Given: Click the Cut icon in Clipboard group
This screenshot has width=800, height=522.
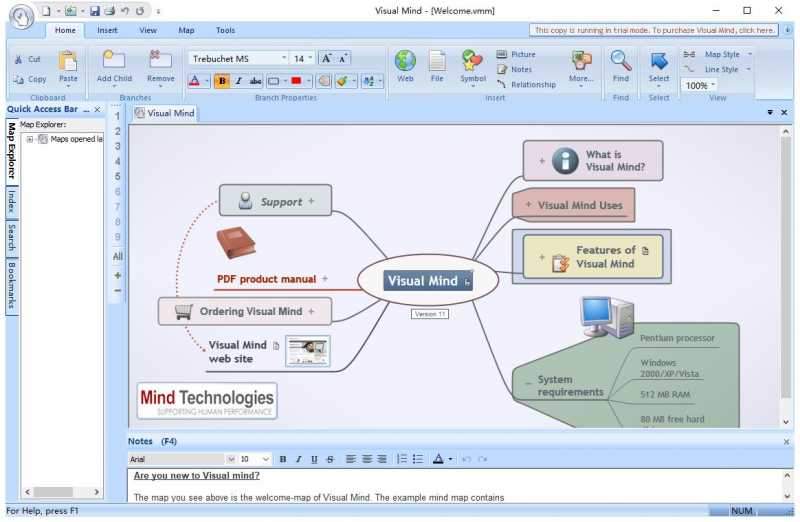Looking at the screenshot, I should pyautogui.click(x=18, y=60).
